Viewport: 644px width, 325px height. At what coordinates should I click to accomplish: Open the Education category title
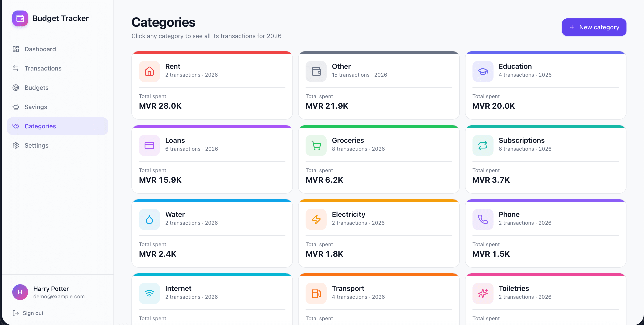515,66
